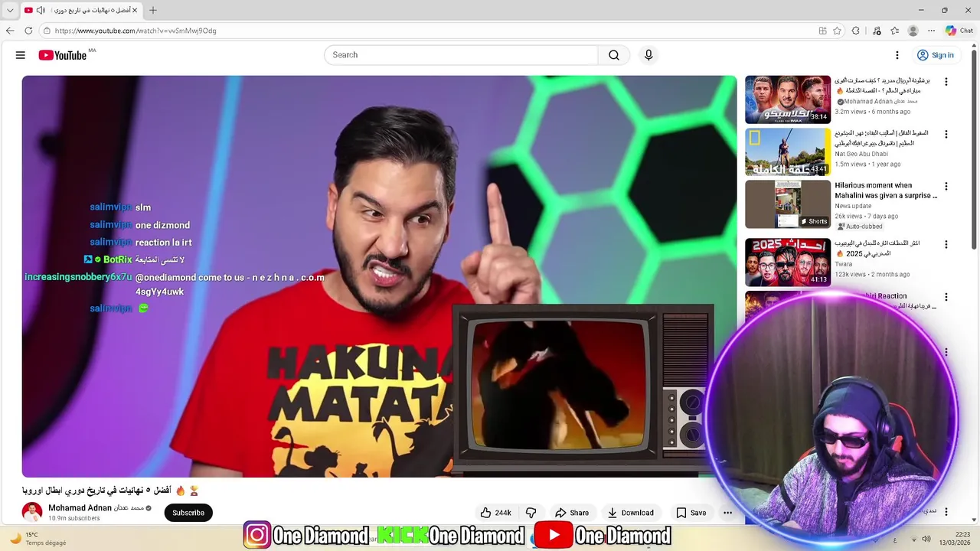Open a new browser tab
980x551 pixels.
coord(153,10)
